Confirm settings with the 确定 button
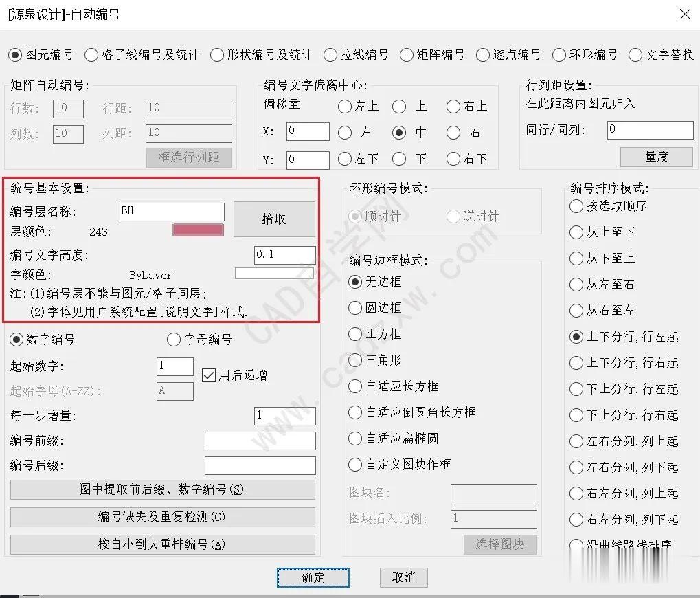Screen dimensions: 700x598 pyautogui.click(x=313, y=577)
